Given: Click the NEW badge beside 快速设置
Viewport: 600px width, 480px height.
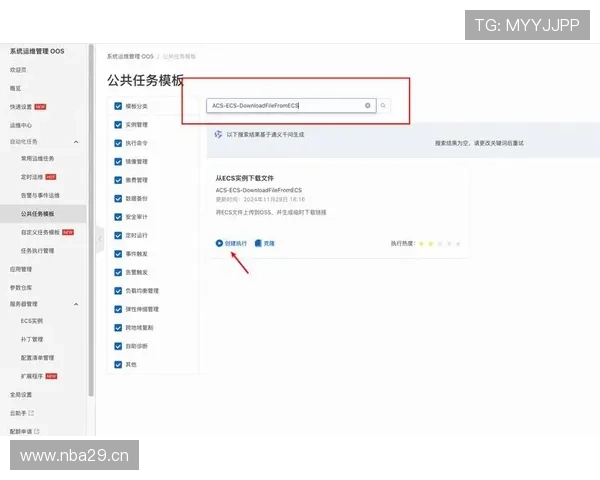Looking at the screenshot, I should pos(40,107).
